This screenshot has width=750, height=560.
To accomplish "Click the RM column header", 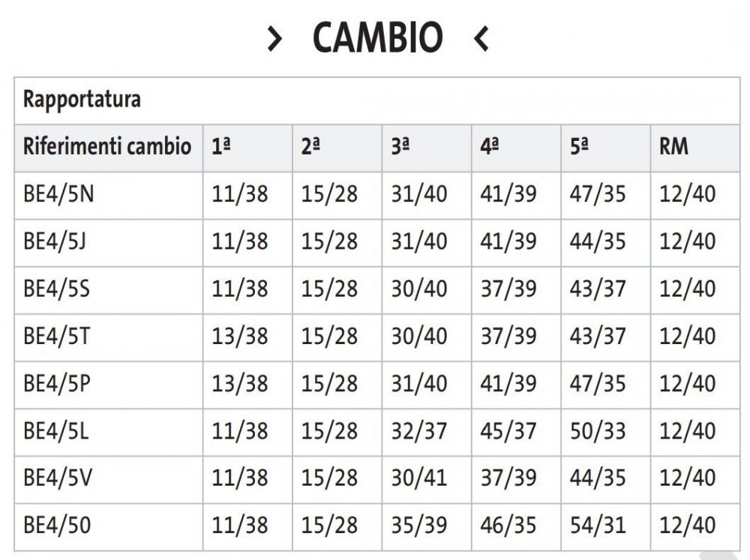I will coord(673,147).
